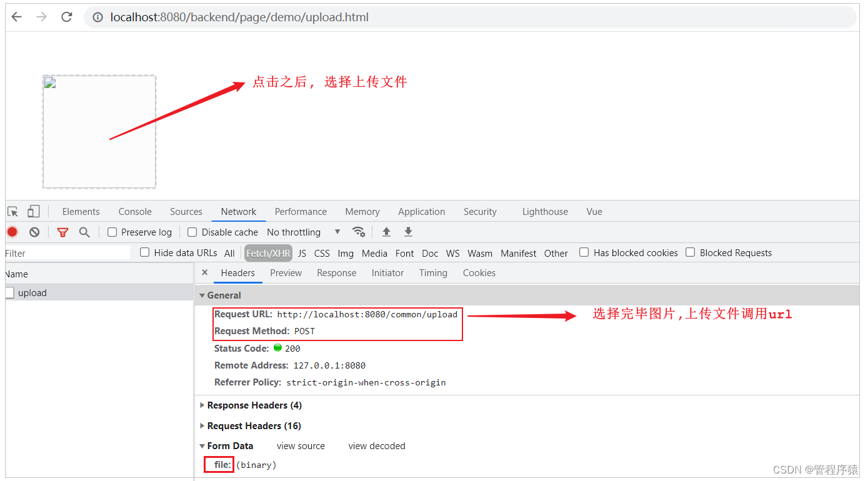Click the import HAR upload arrow icon
Screen dimensions: 868x481
point(387,232)
